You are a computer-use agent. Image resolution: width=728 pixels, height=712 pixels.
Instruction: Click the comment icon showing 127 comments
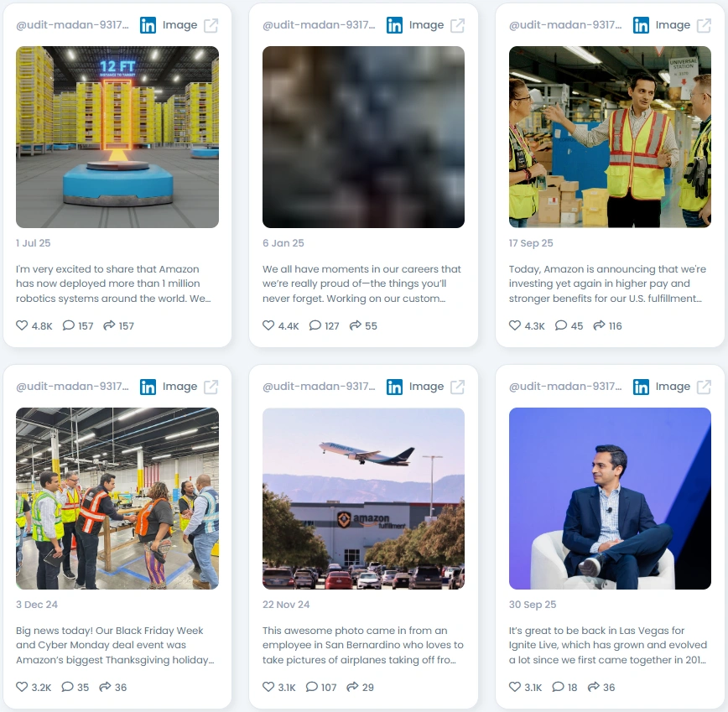tap(315, 325)
